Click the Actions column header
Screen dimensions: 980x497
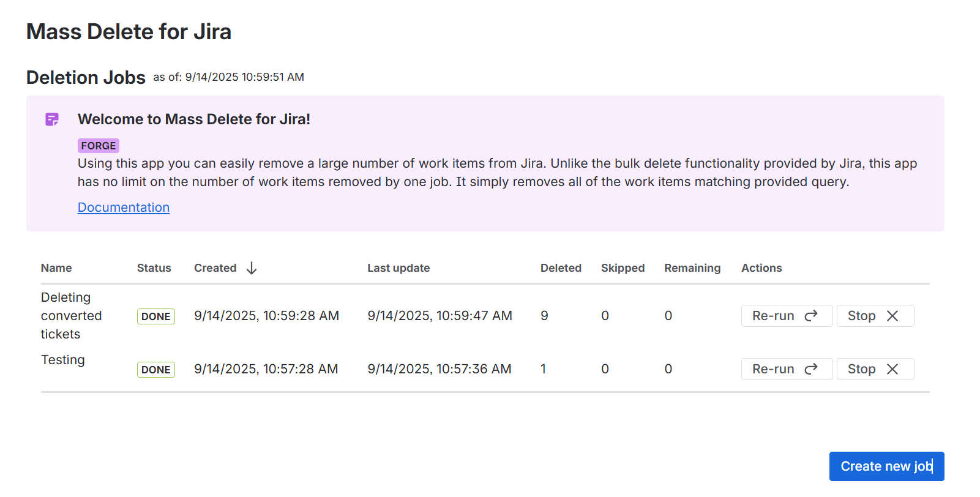point(761,268)
